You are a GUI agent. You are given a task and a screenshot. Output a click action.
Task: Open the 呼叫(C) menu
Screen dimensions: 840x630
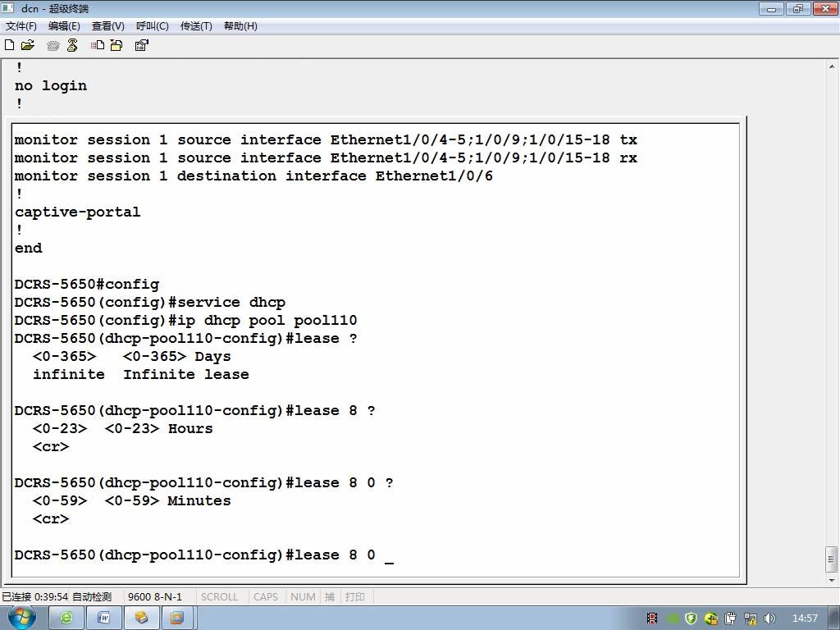[x=152, y=26]
